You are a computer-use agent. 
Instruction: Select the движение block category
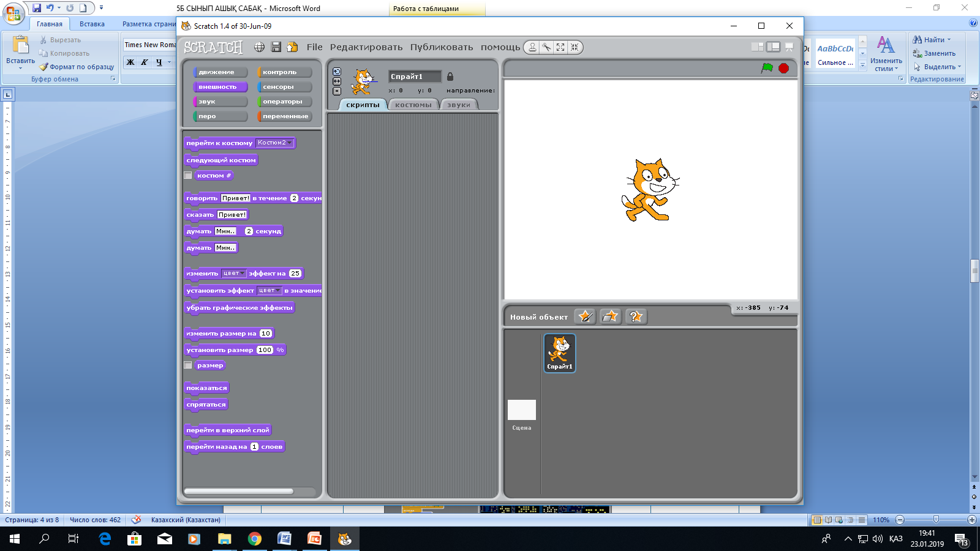pyautogui.click(x=221, y=72)
